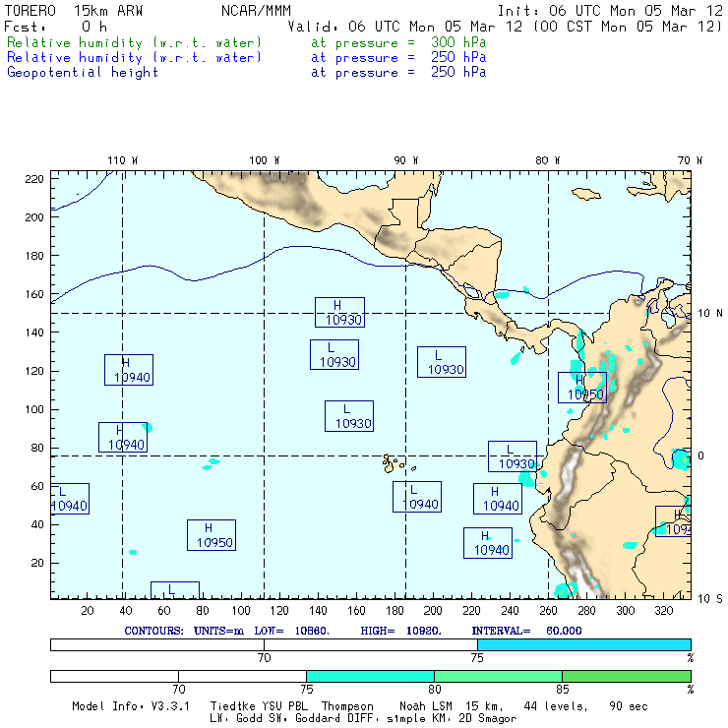Click the 'CONTOURS: UNITS=m' label

click(184, 631)
